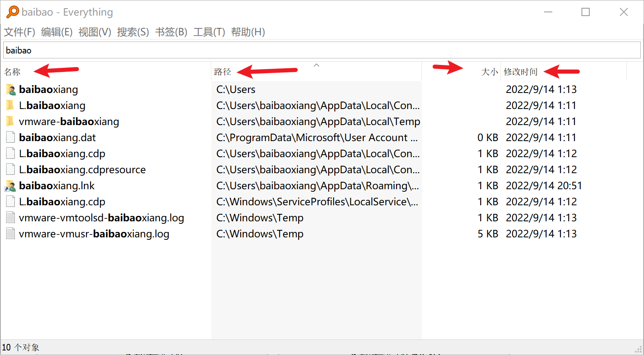Select the vmware-vmtoolsd-baibaoxiang.log file name
Screen dimensions: 644x355
pos(102,218)
